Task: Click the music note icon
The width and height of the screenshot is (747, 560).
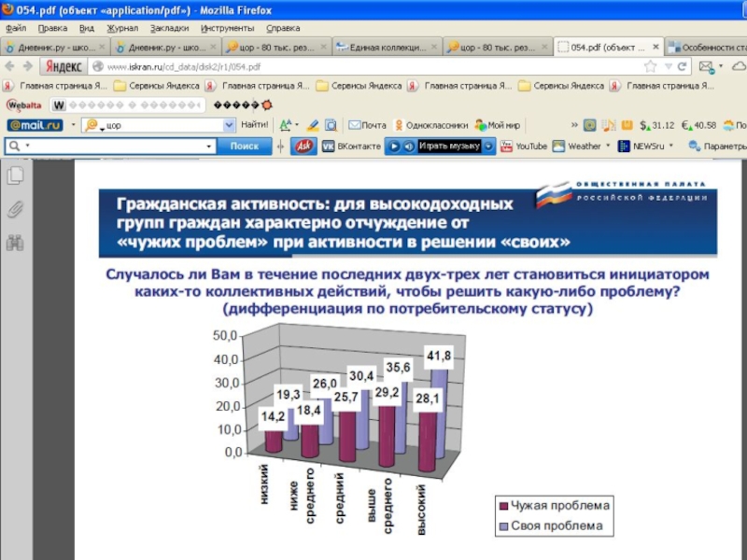Action: coord(609,125)
